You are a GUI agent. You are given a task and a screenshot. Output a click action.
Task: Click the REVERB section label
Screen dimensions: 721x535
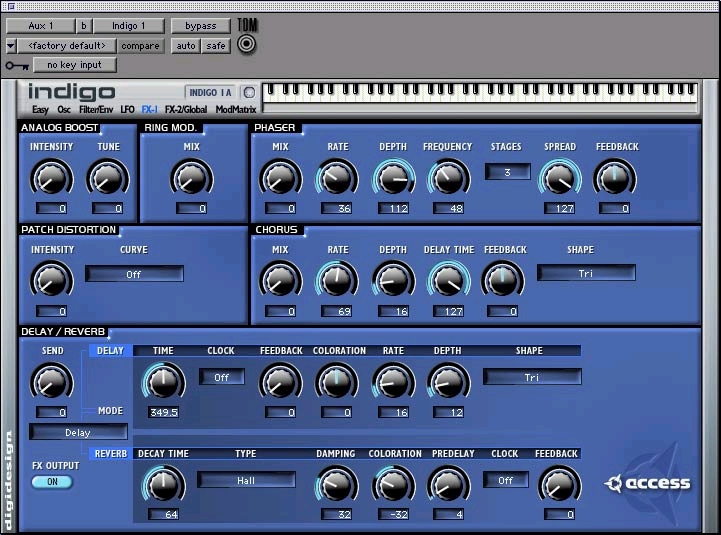pyautogui.click(x=110, y=454)
